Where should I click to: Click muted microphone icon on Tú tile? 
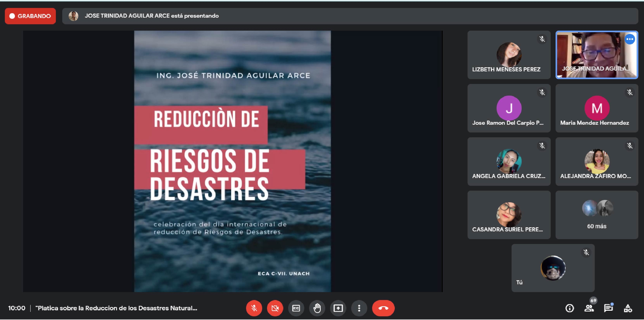(x=586, y=252)
